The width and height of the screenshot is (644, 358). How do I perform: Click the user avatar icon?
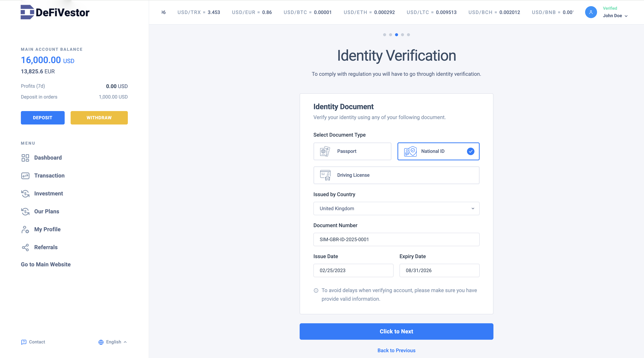(x=591, y=12)
